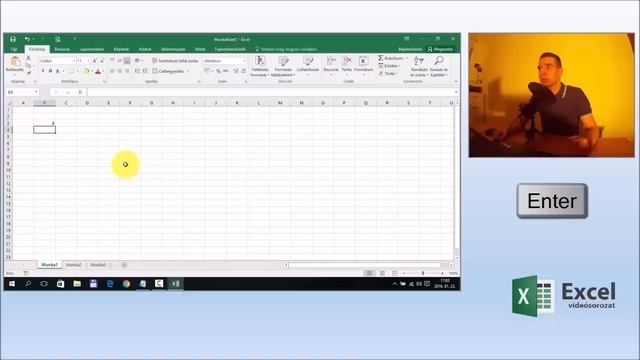Click the Find and Select magnifier icon
Screen dimensions: 640x360
click(439, 61)
